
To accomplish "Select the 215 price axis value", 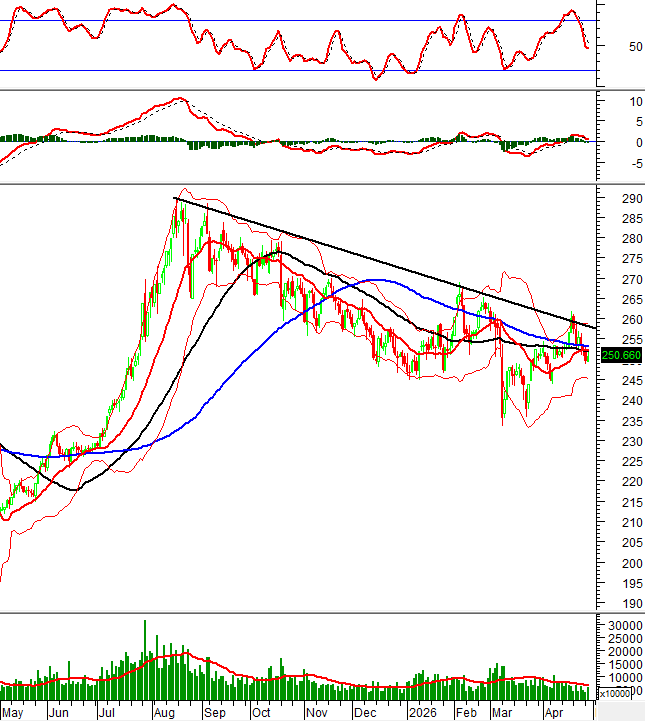I will click(x=632, y=503).
